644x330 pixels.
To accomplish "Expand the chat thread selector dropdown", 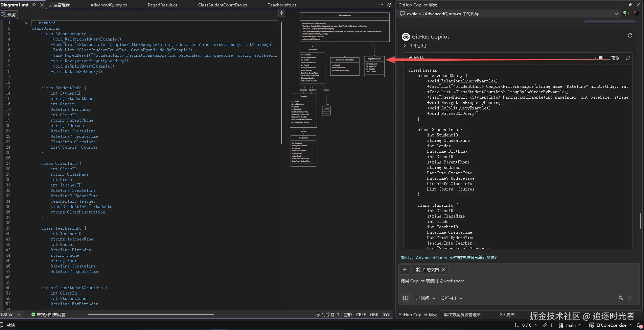I will 617,14.
